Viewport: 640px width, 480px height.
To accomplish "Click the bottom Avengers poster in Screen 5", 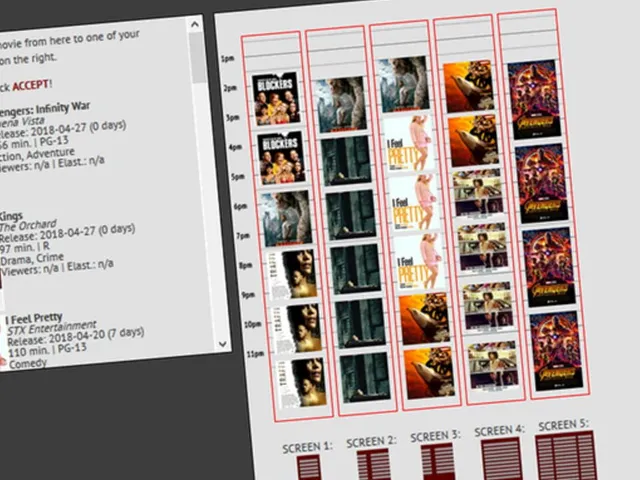I will coord(557,351).
